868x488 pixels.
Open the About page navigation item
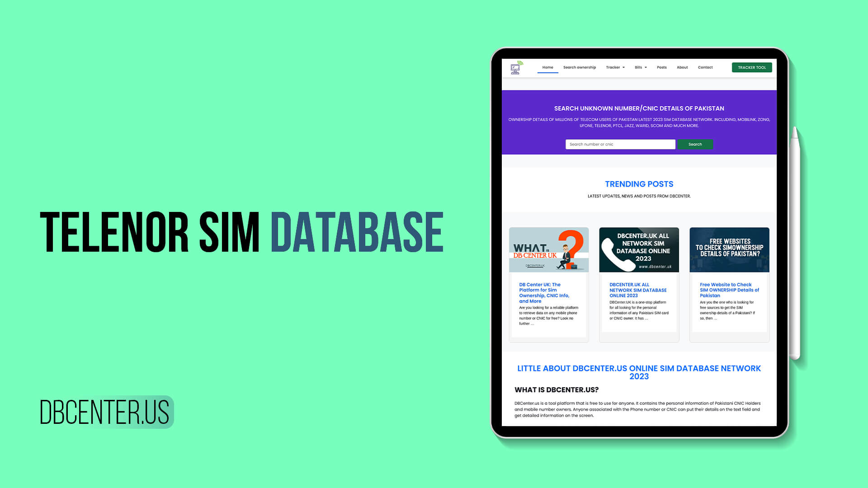683,67
